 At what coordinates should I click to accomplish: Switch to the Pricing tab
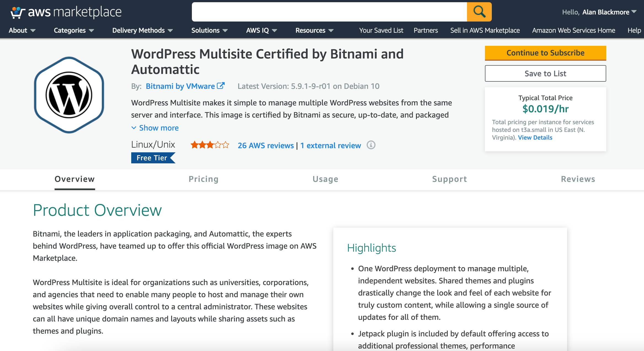(203, 179)
